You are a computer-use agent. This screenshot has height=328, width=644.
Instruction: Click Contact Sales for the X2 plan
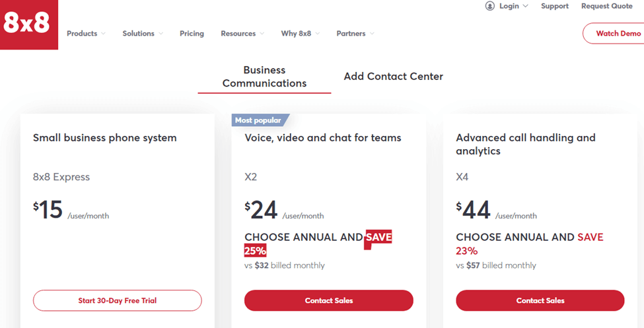(328, 300)
